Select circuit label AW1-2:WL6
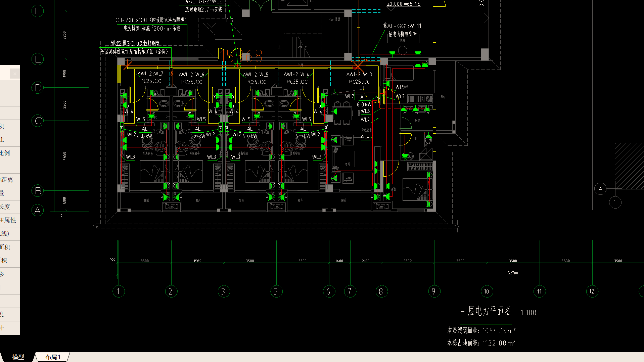Image resolution: width=644 pixels, height=362 pixels. coord(191,75)
